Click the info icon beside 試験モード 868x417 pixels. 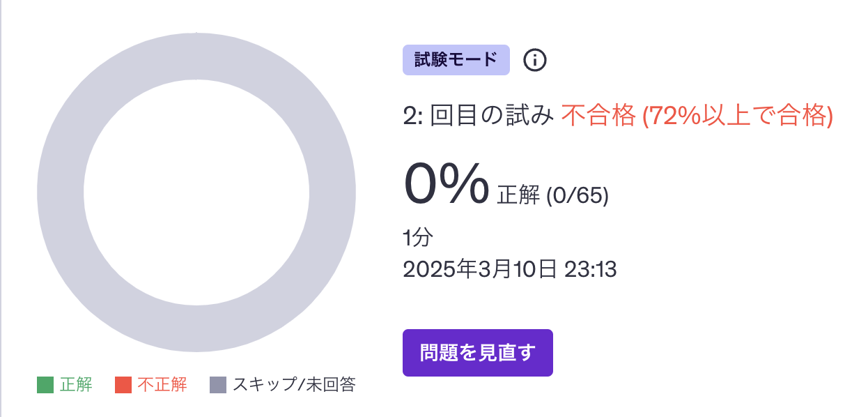click(x=535, y=60)
